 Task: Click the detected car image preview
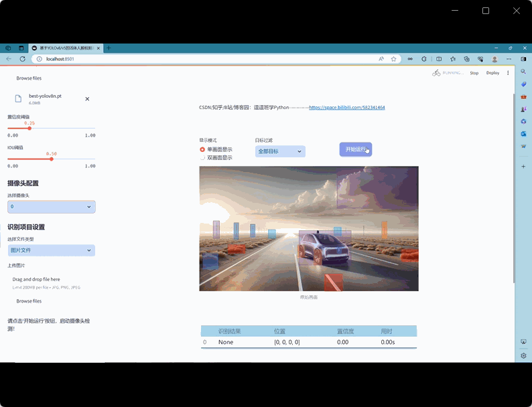309,228
